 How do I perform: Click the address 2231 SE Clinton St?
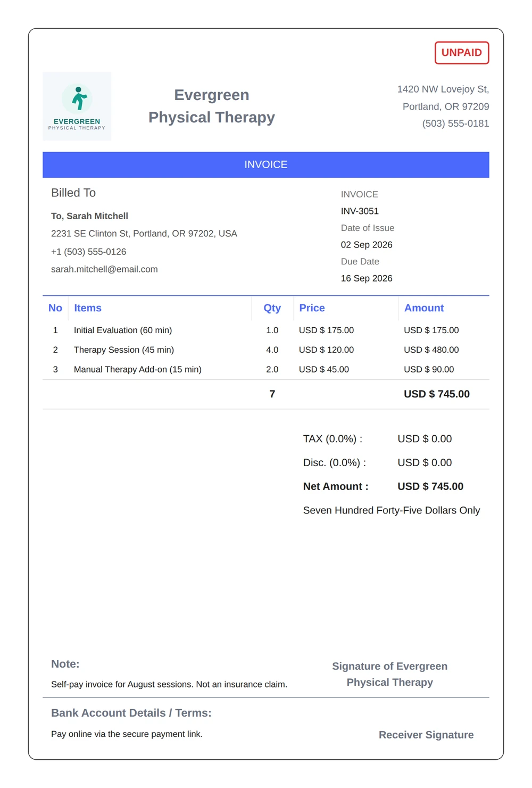(144, 234)
